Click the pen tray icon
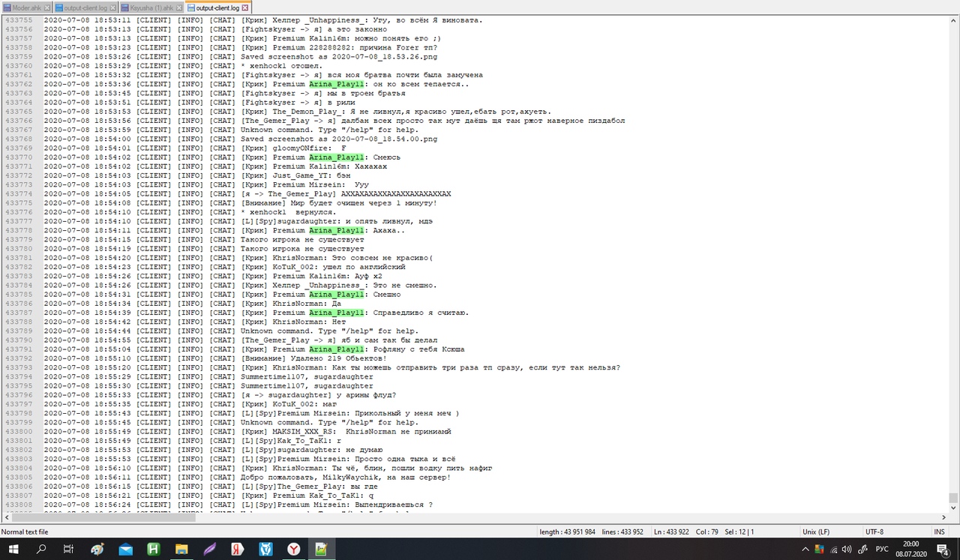 862,550
